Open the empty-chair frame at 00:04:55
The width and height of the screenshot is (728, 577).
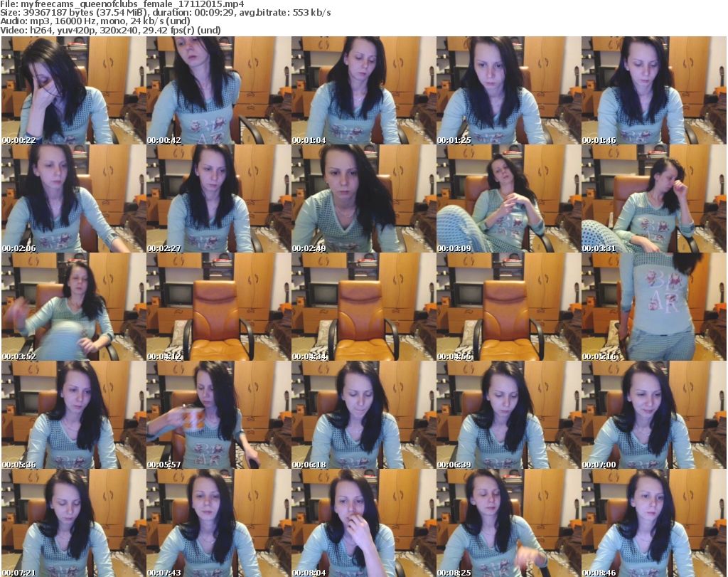(x=509, y=307)
